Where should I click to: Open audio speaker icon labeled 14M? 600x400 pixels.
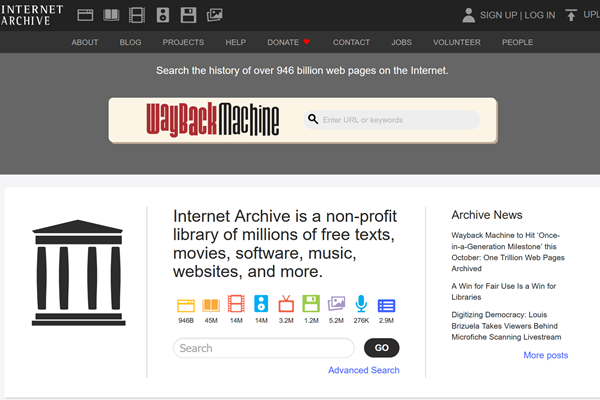(x=261, y=304)
